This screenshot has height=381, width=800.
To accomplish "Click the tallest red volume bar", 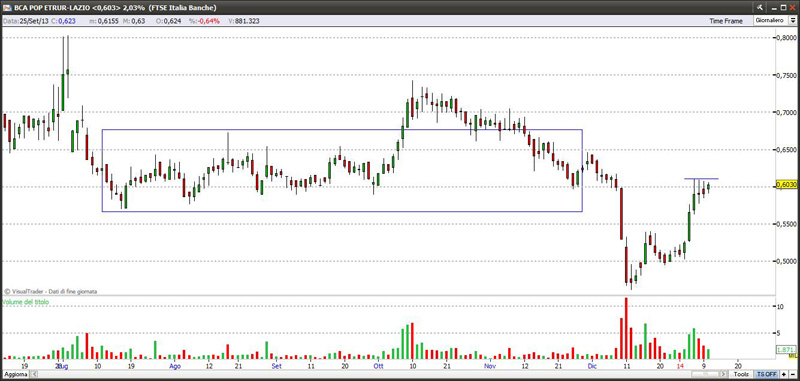I will pyautogui.click(x=626, y=328).
